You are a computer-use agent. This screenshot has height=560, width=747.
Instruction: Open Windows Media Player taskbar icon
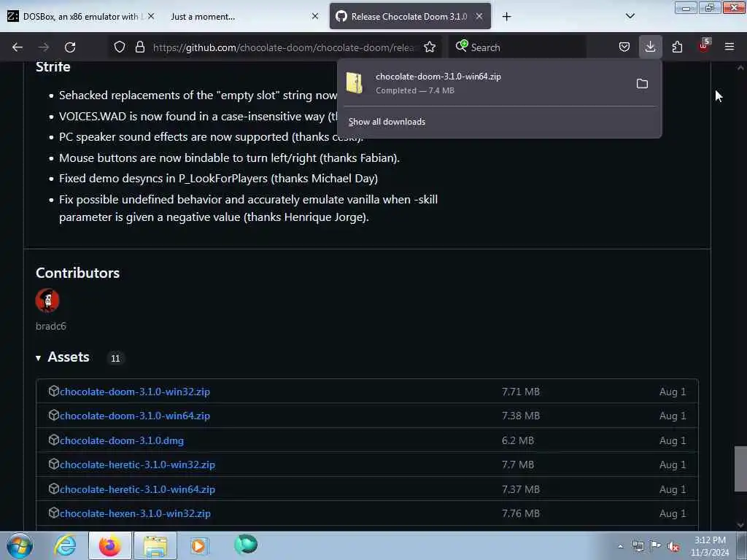[198, 545]
